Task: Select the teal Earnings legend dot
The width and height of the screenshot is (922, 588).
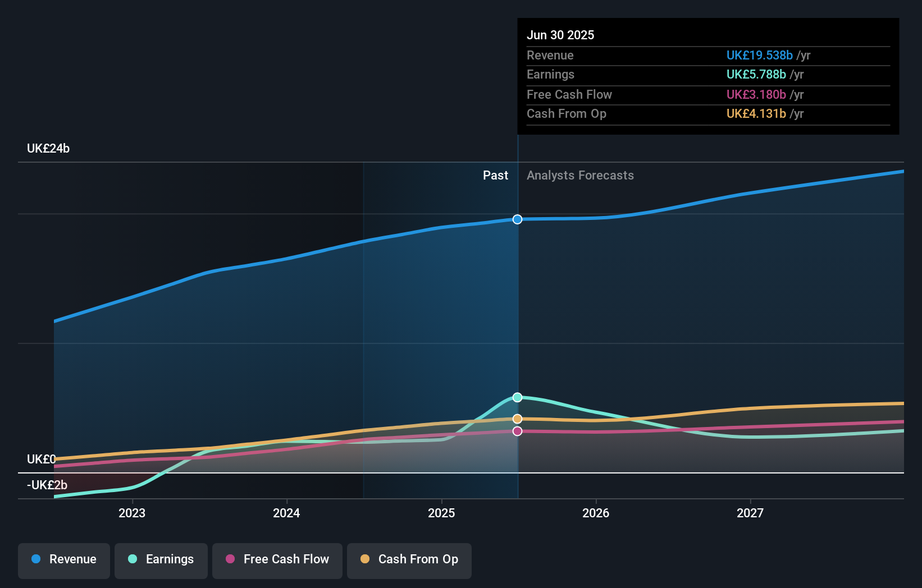Action: (x=131, y=559)
